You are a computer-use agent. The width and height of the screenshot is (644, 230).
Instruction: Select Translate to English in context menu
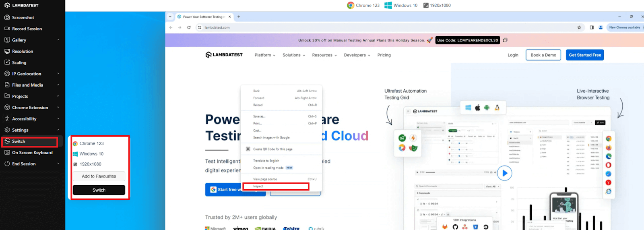(x=281, y=161)
